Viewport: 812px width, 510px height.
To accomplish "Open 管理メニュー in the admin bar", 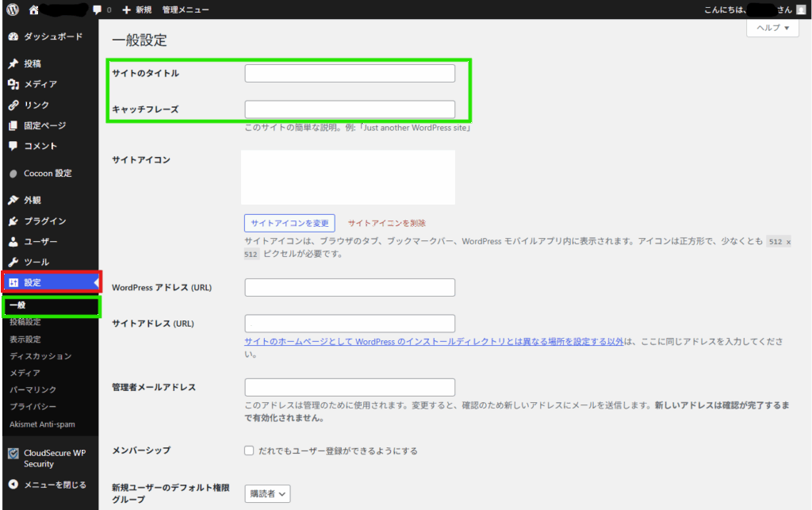I will click(x=186, y=10).
